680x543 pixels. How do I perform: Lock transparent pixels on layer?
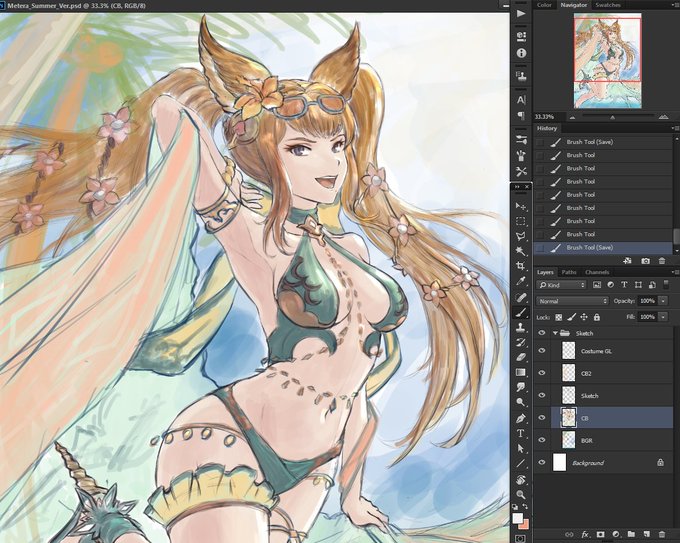[559, 317]
